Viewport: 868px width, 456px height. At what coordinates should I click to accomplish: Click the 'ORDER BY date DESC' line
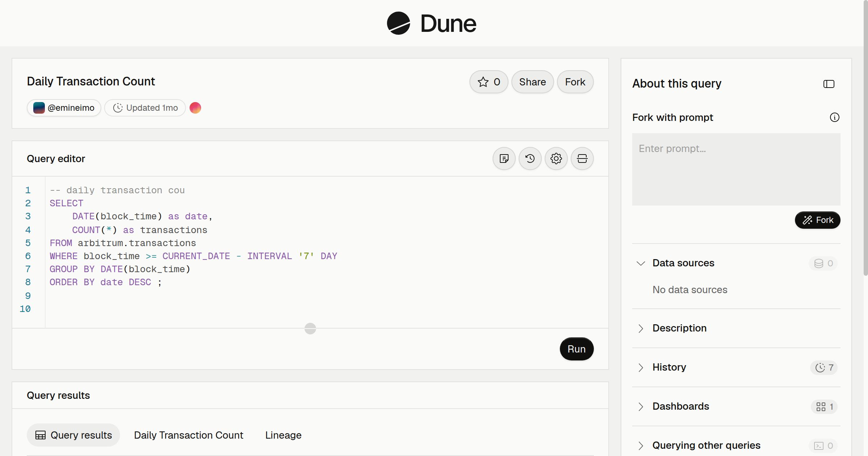(106, 282)
